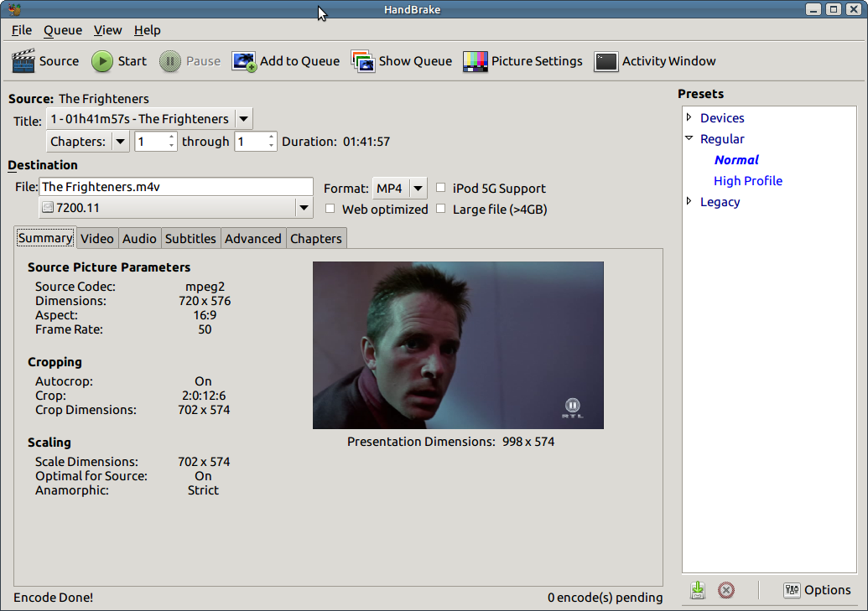Screen dimensions: 868x611
Task: Select the Normal preset
Action: [x=736, y=160]
